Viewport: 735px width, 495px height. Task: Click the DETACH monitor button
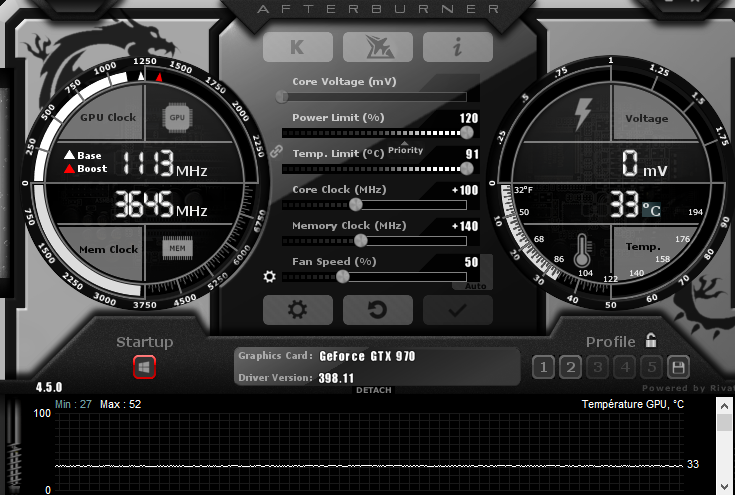point(374,390)
